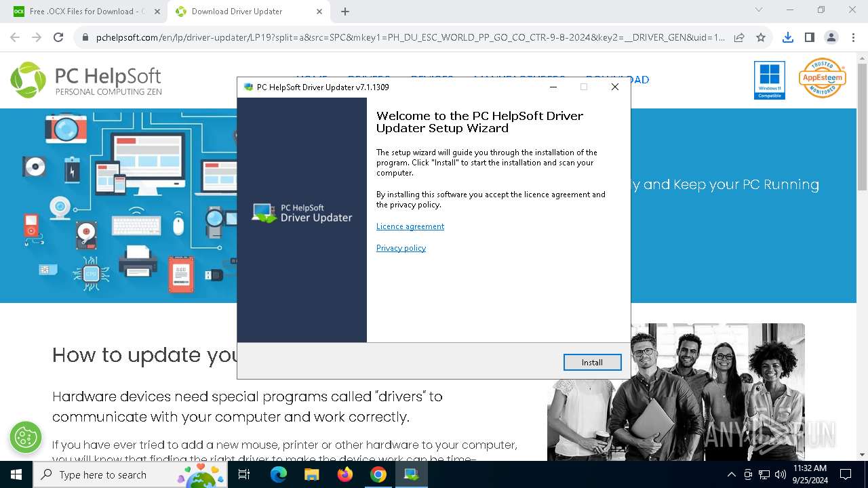
Task: Open Chrome profile avatar
Action: pos(831,37)
